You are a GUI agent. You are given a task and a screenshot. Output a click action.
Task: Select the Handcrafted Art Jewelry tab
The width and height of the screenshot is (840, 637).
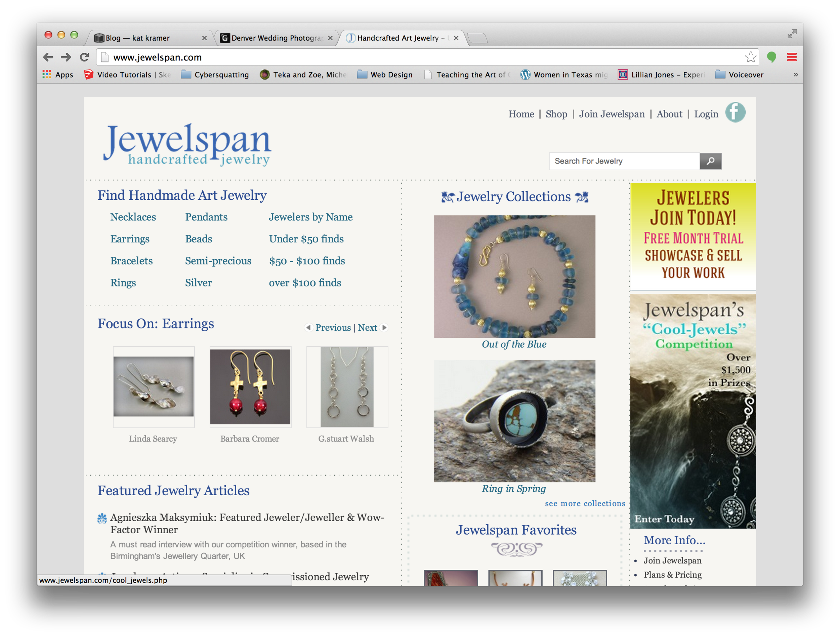click(402, 38)
